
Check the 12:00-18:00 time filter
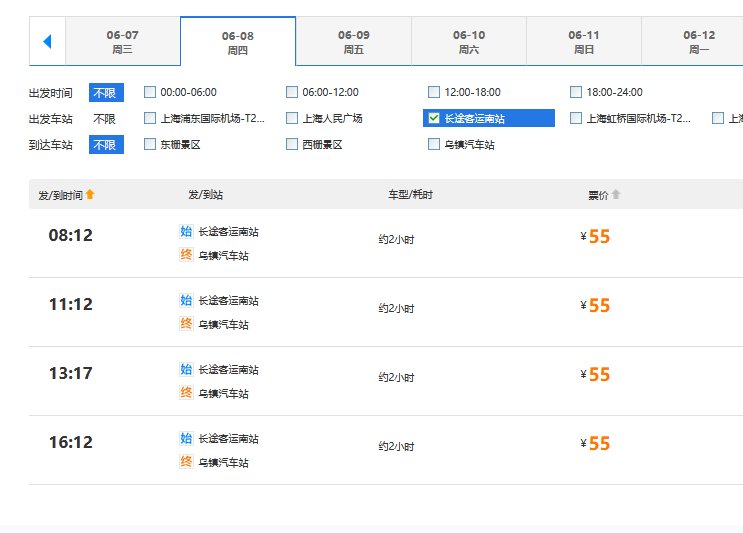coord(434,92)
